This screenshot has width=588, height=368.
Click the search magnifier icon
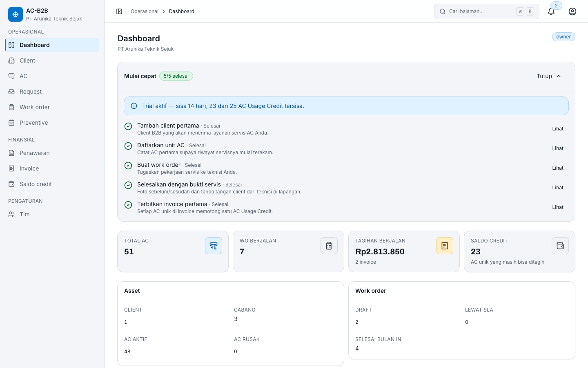[443, 11]
